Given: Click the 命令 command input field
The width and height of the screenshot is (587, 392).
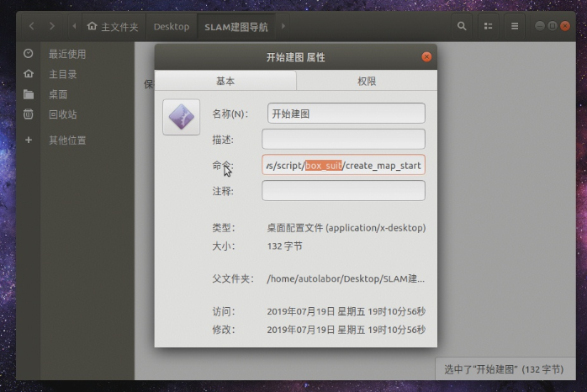Looking at the screenshot, I should [343, 165].
